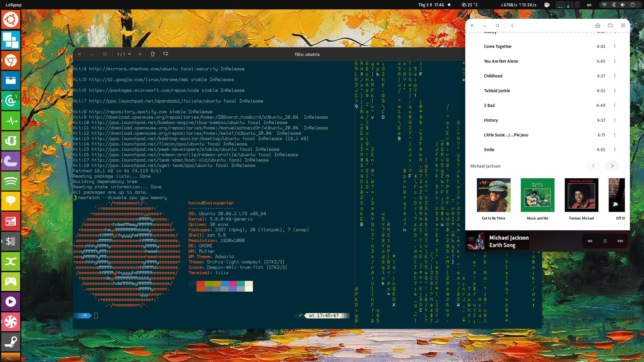Open the options menu for Little Susie track
This screenshot has width=644, height=362.
coord(615,135)
